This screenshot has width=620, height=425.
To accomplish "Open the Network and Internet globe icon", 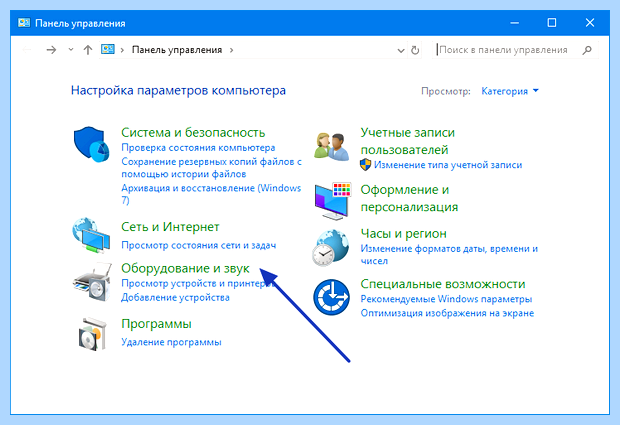I will pos(91,235).
